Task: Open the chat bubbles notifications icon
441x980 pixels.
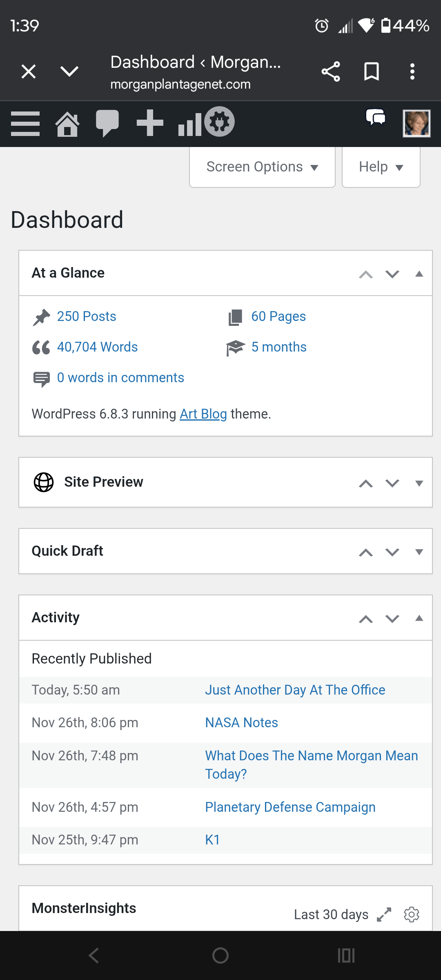Action: pyautogui.click(x=376, y=118)
